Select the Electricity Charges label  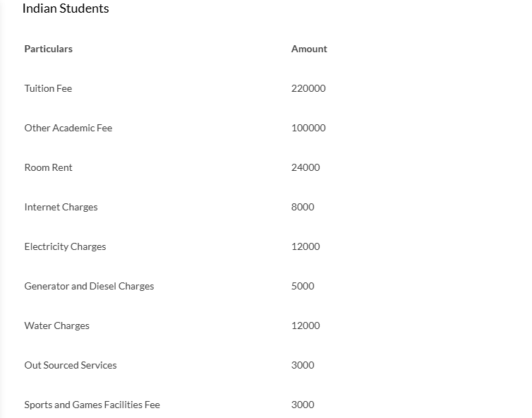(x=65, y=246)
